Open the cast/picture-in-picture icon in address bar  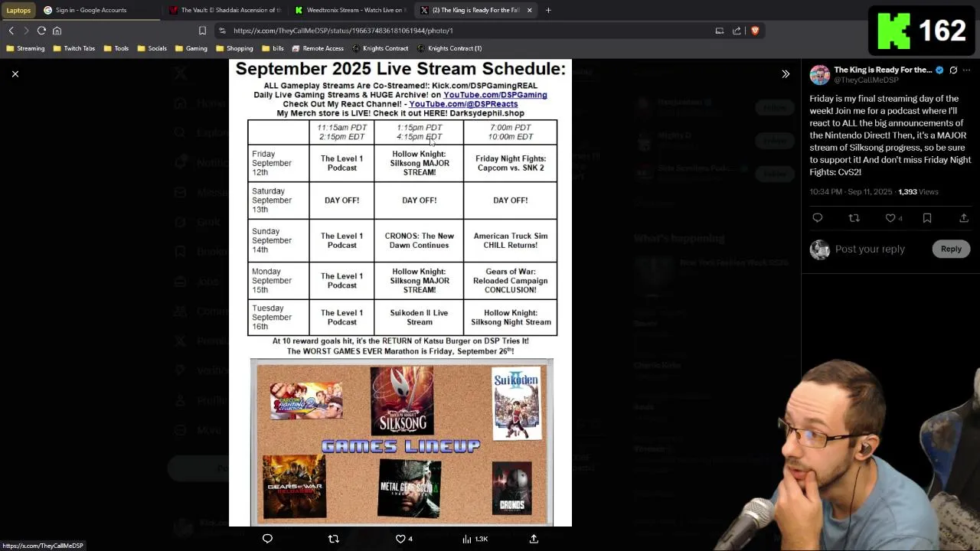719,31
